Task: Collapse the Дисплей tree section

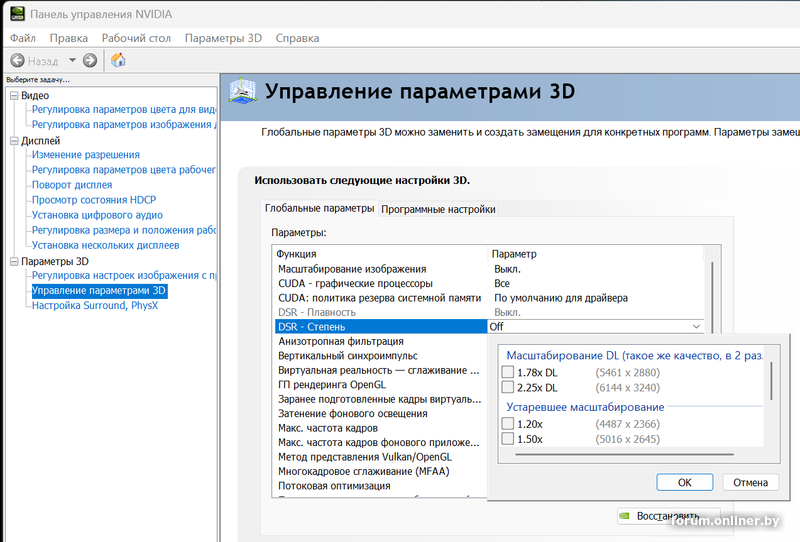Action: pyautogui.click(x=14, y=141)
